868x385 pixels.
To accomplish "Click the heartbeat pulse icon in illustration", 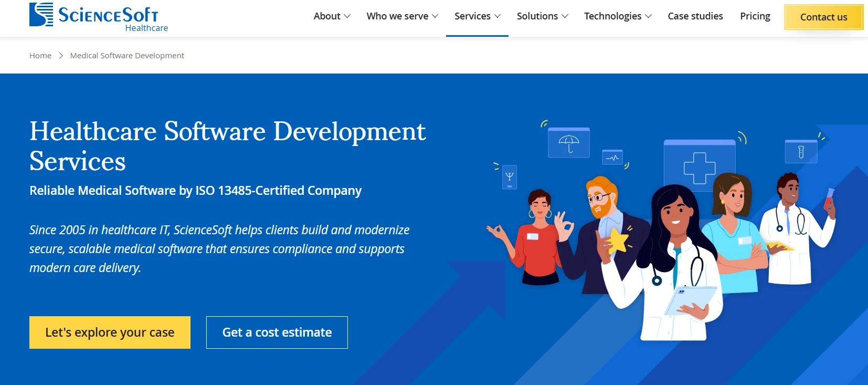I will (612, 157).
